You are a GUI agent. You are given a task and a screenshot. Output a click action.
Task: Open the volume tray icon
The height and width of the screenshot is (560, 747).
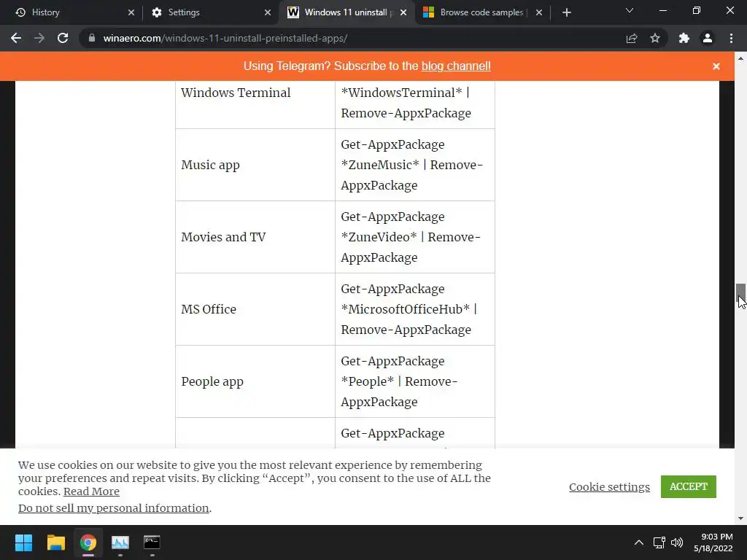[677, 542]
